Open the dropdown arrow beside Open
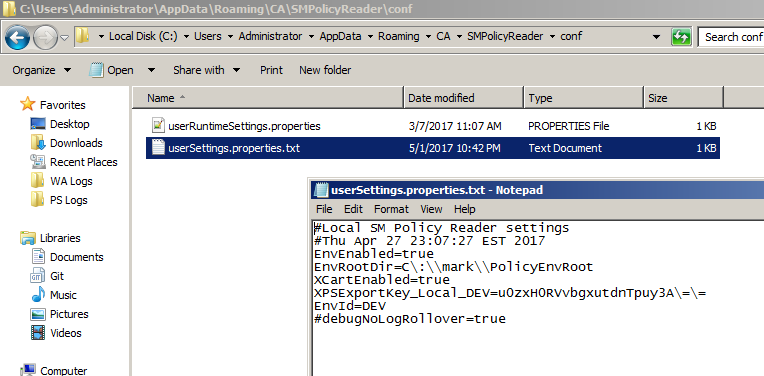This screenshot has width=764, height=376. [151, 70]
